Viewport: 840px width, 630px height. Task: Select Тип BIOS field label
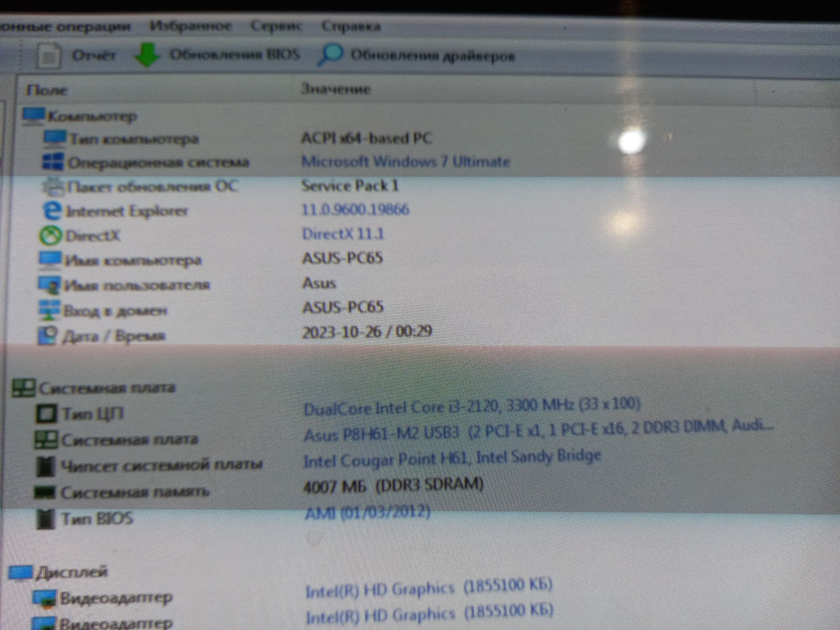point(97,519)
